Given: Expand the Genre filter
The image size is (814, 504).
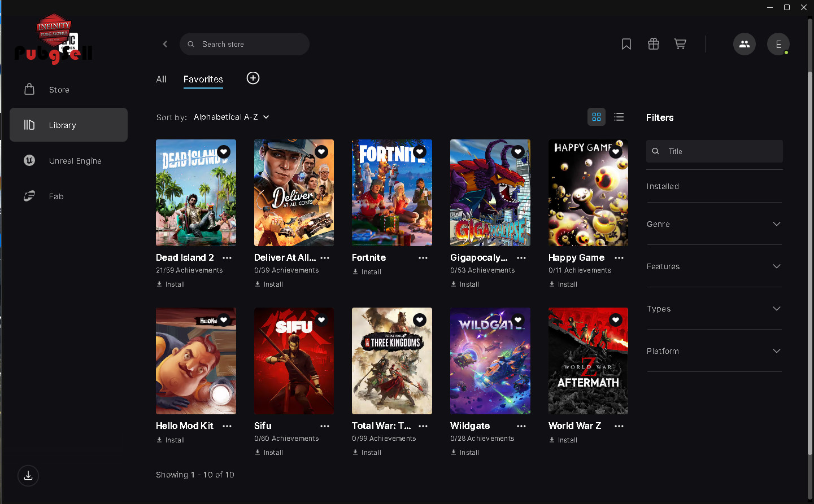Looking at the screenshot, I should [x=714, y=224].
